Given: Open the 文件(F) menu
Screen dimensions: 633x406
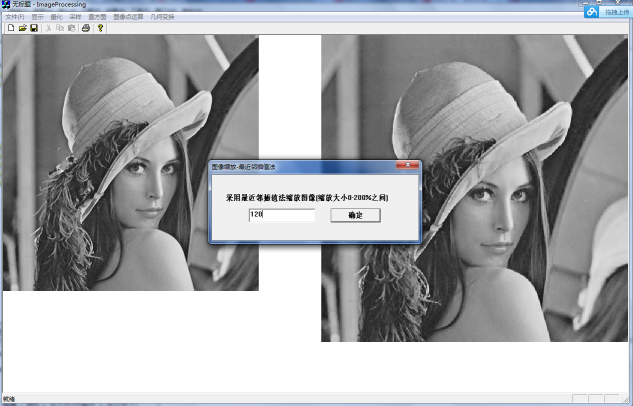Looking at the screenshot, I should (x=15, y=17).
